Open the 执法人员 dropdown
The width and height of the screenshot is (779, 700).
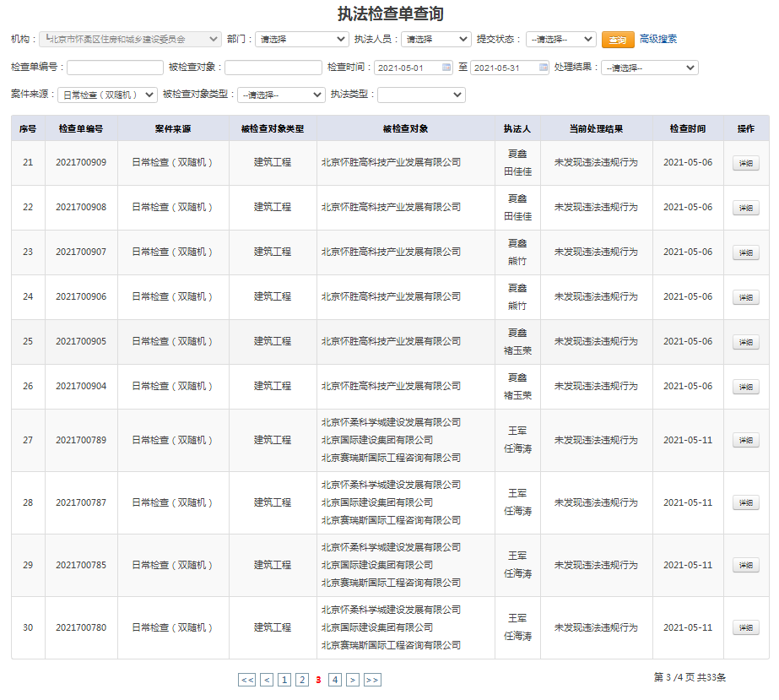click(x=435, y=40)
